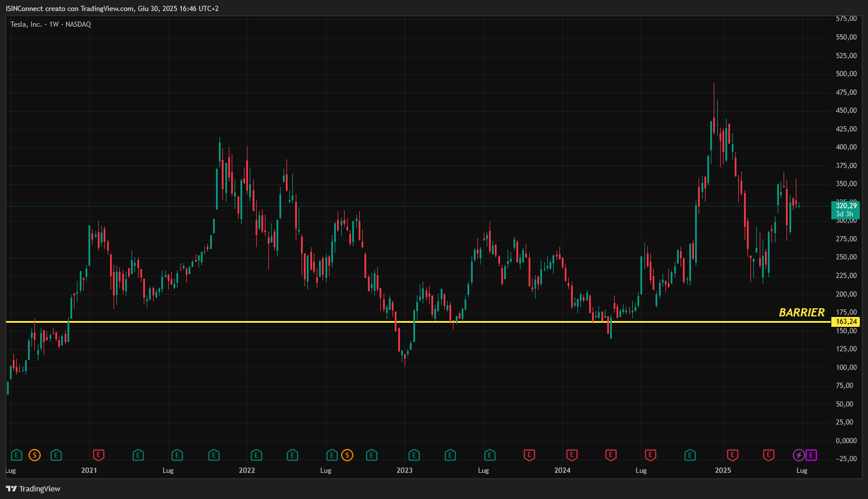Screen dimensions: 868x499
Task: Open red earnings marker above 2021 label
Action: click(x=99, y=455)
